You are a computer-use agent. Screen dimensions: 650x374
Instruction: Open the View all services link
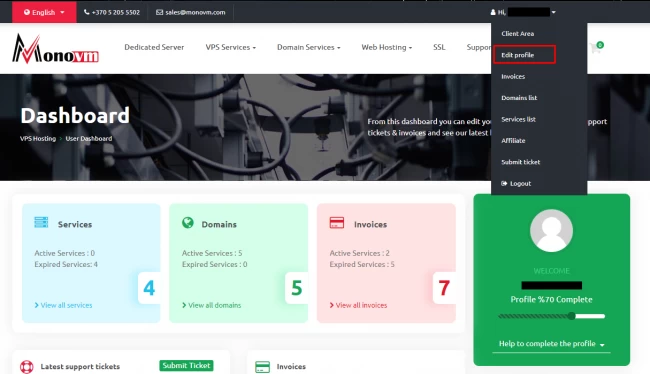click(63, 305)
